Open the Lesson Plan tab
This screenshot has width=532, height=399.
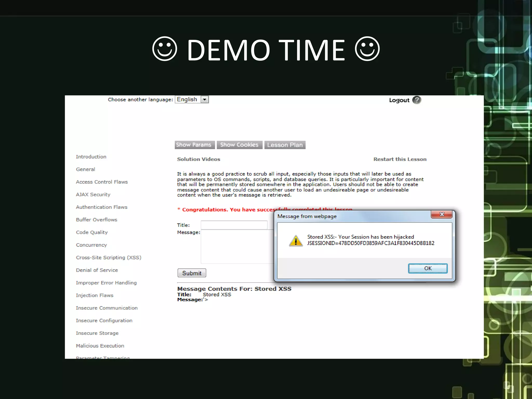[285, 145]
